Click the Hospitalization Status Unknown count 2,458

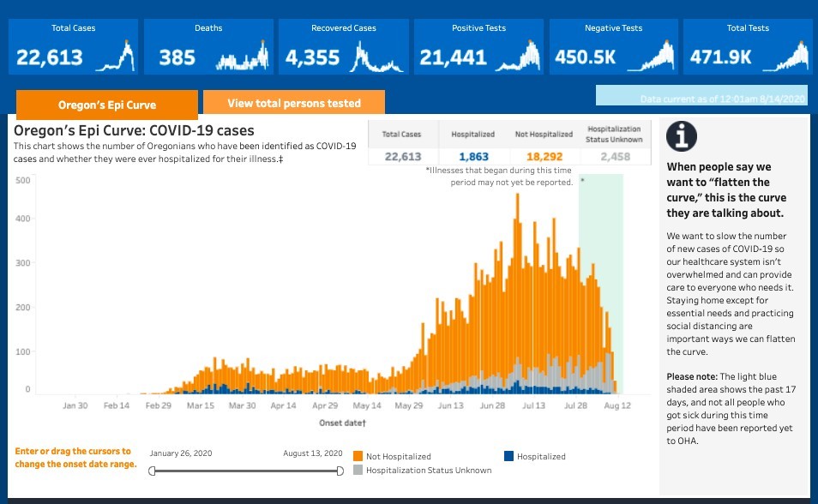point(614,156)
